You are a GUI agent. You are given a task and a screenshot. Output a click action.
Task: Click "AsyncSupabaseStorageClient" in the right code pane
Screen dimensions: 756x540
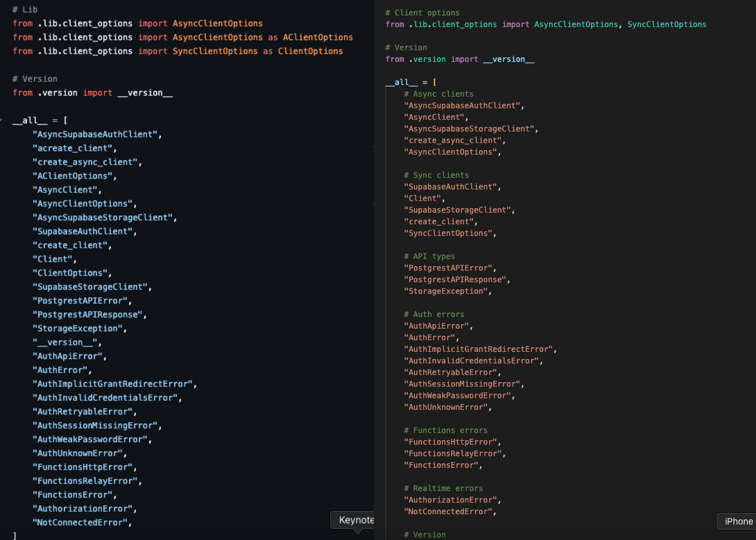point(471,129)
